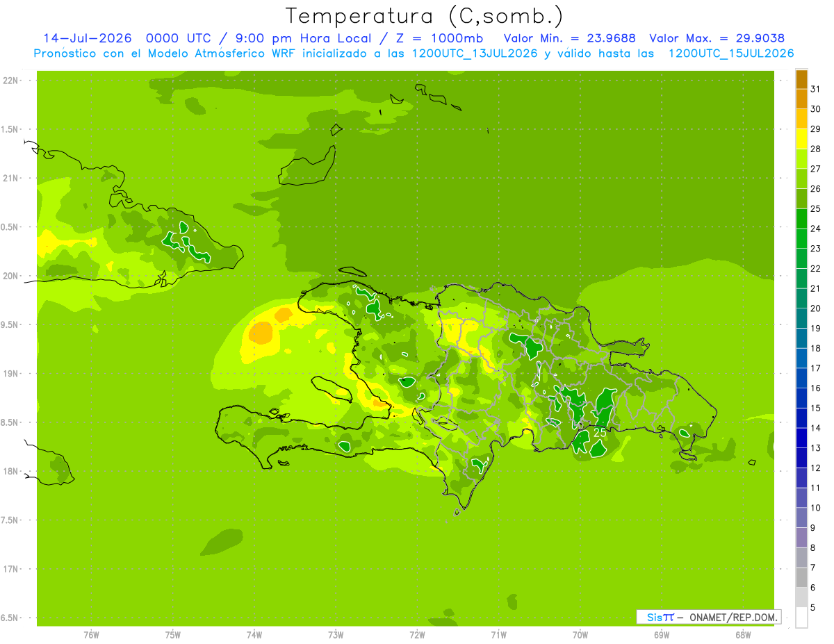Click the "72W" longitude axis label
The height and width of the screenshot is (644, 834).
tap(417, 636)
